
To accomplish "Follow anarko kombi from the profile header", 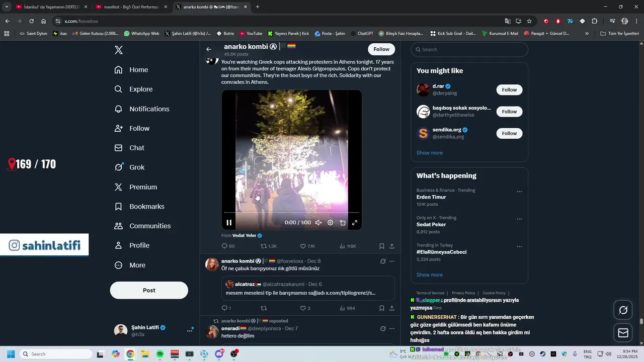I will pyautogui.click(x=381, y=49).
